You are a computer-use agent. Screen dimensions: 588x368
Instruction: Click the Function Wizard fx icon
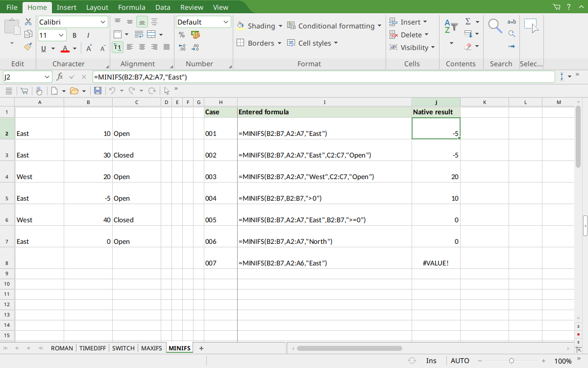pos(60,77)
